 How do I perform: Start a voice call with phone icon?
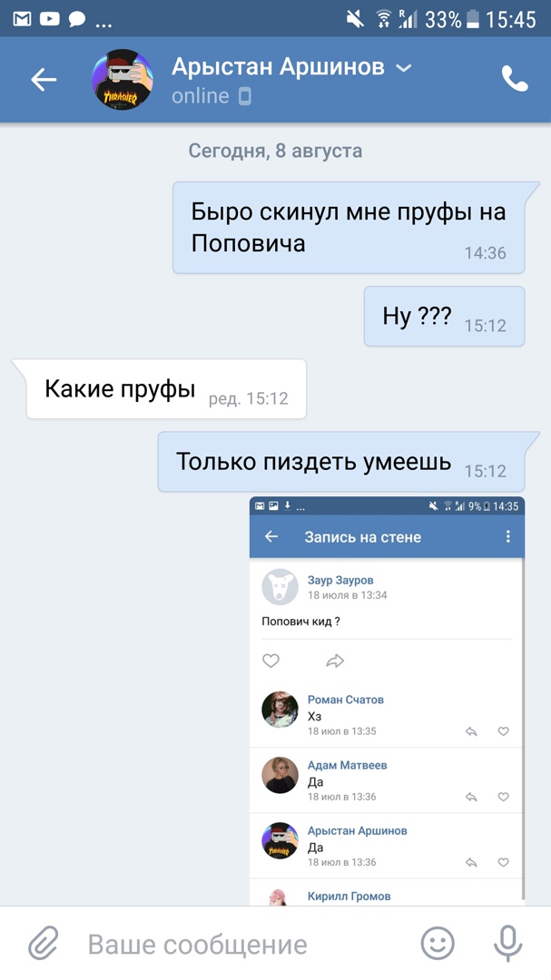coord(515,79)
